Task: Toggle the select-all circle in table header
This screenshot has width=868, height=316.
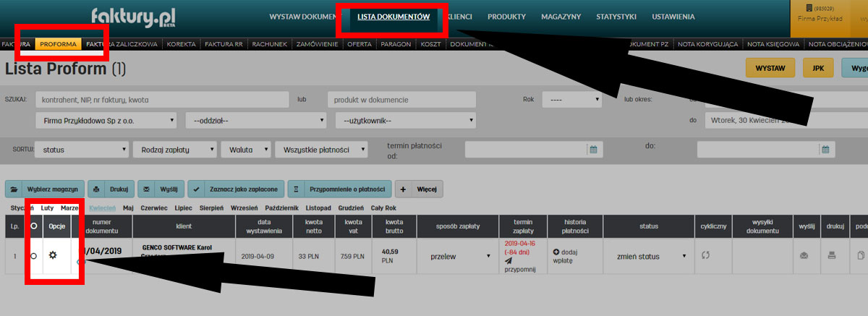Action: 33,226
